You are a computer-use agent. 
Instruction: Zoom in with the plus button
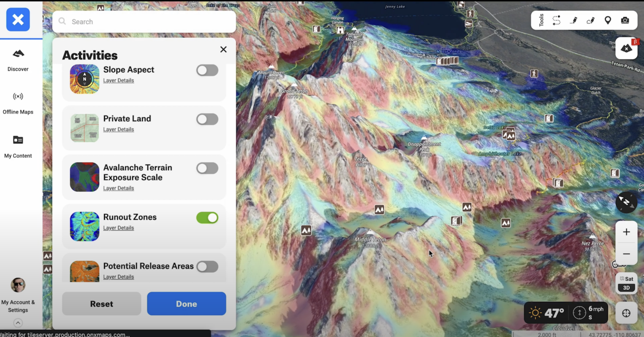point(626,232)
